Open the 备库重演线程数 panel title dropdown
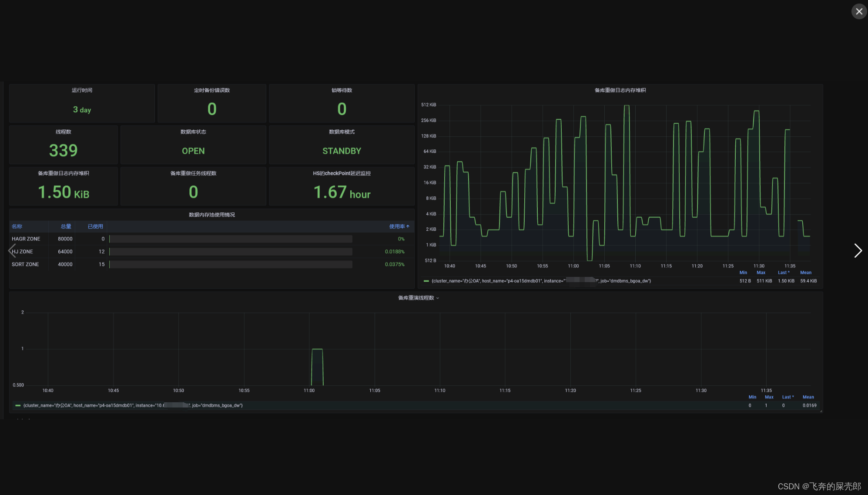Screen dimensions: 868x495 tap(418, 298)
